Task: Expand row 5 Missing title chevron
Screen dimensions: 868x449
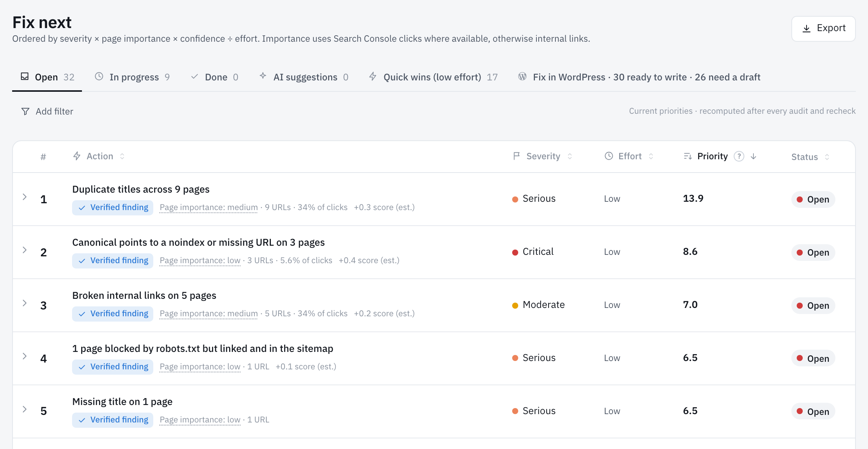Action: (25, 409)
